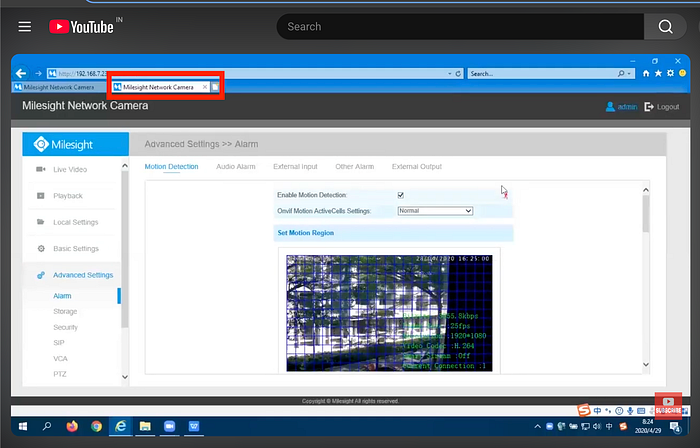Launch Chrome from the taskbar
Screen dimensions: 700x448
pyautogui.click(x=96, y=427)
